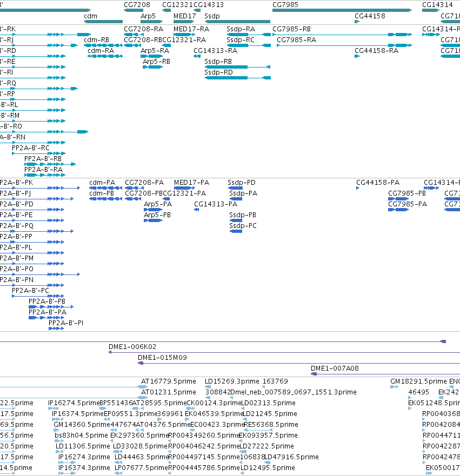The image size is (460, 476).
Task: Click the cdm-PA protein label
Action: click(102, 183)
